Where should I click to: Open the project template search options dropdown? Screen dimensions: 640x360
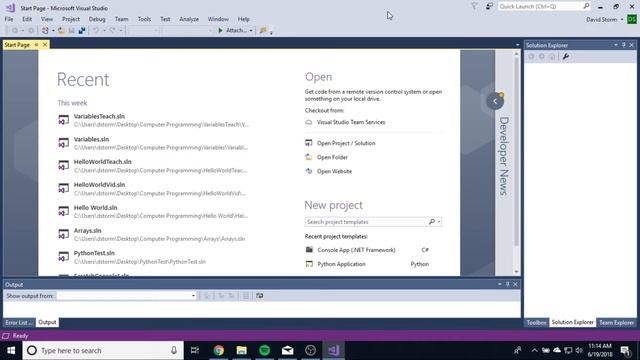tap(439, 222)
